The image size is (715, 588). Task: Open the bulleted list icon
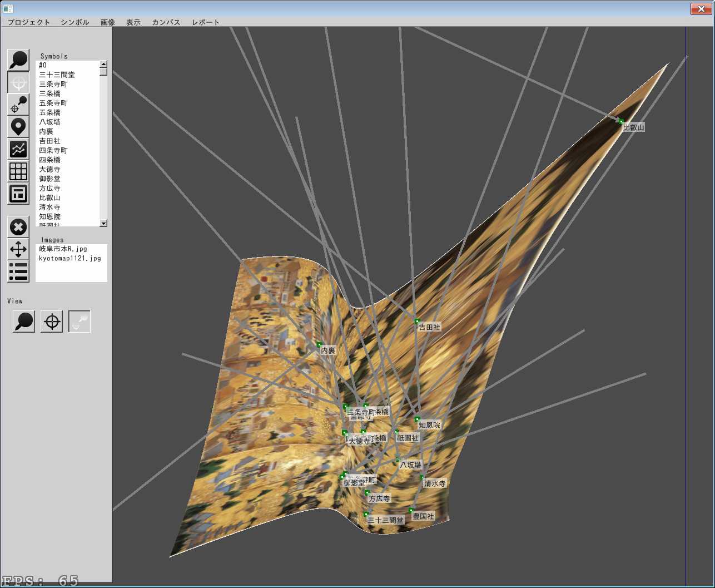point(18,271)
